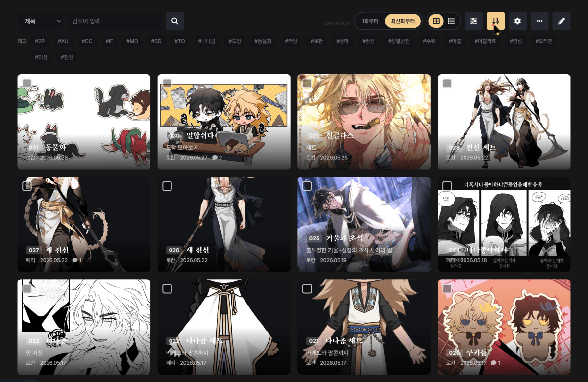Screen dimensions: 588x382
Task: Filter by #나나곰 tag
Action: coord(206,41)
